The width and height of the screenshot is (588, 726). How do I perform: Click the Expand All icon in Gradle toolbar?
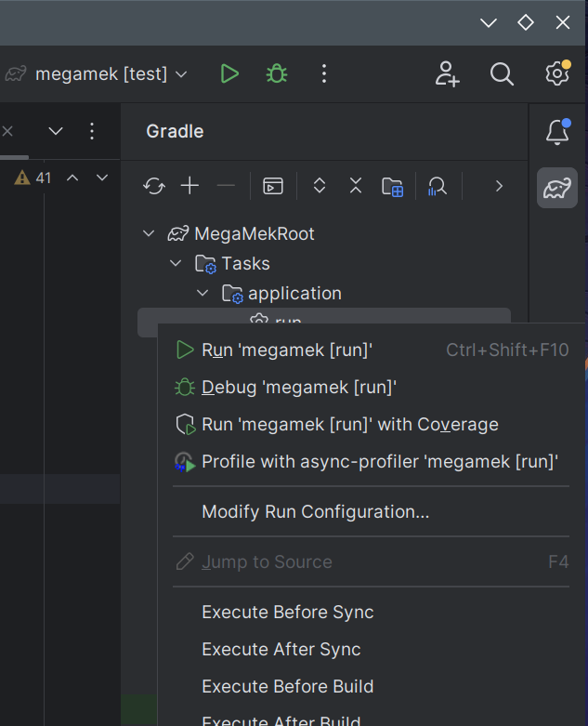(320, 186)
